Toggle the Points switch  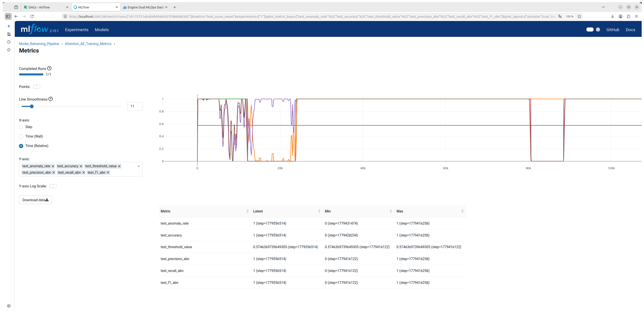tap(37, 87)
